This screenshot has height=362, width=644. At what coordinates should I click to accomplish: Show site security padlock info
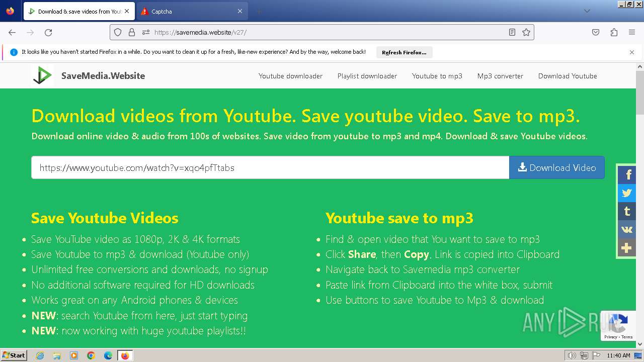click(132, 32)
